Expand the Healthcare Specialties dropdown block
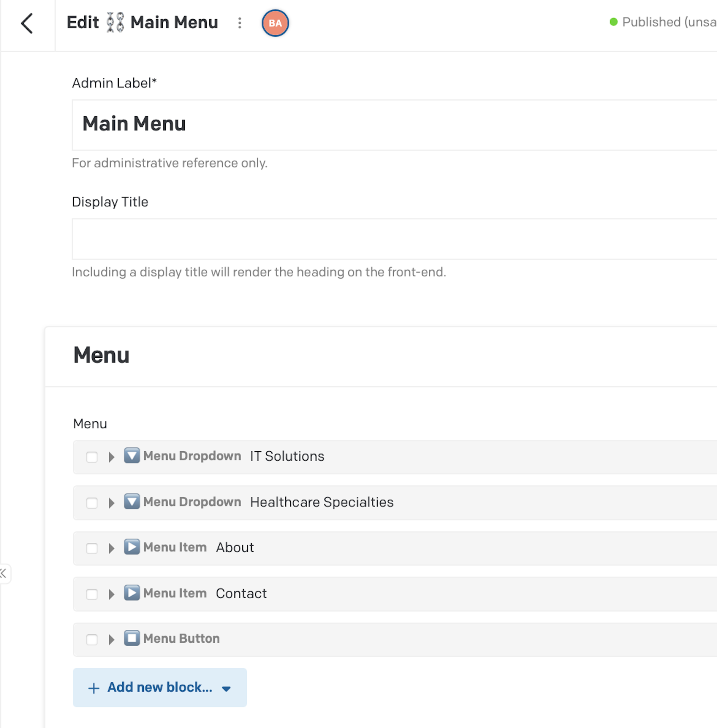The width and height of the screenshot is (717, 728). (111, 503)
